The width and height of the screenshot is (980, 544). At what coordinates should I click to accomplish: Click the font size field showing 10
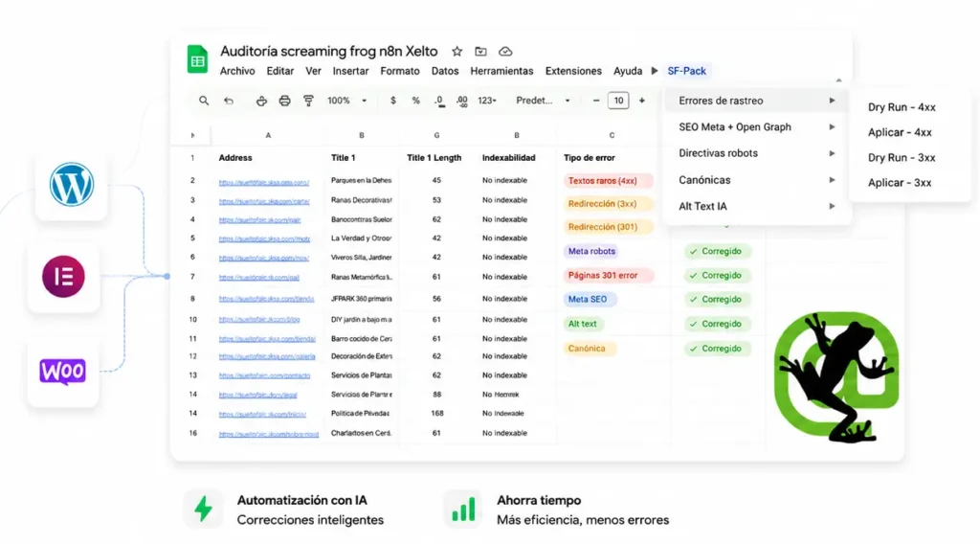coord(618,100)
